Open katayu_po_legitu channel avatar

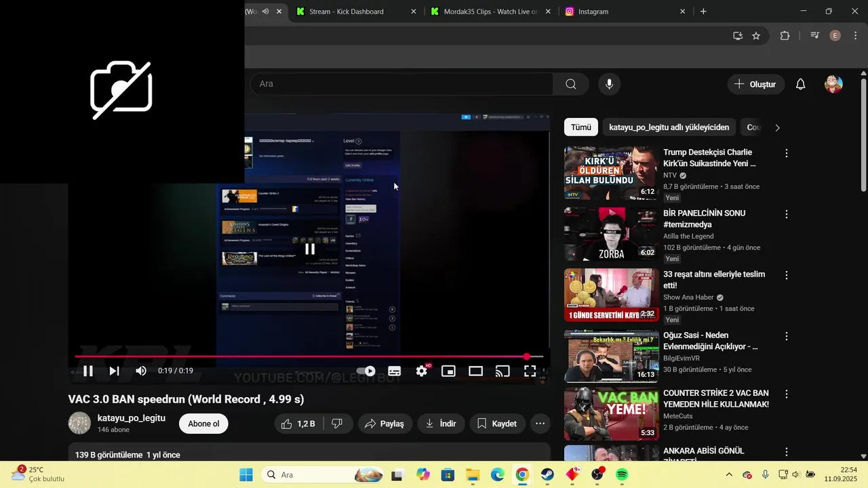pos(79,423)
